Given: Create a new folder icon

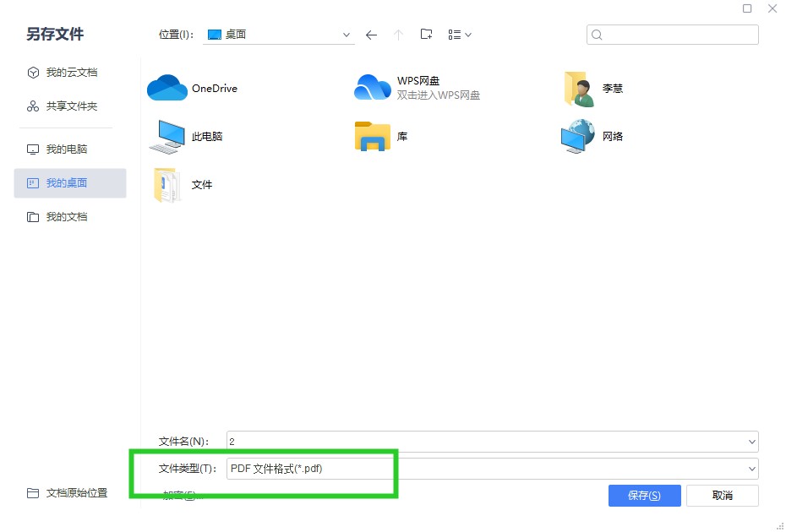Looking at the screenshot, I should (426, 34).
